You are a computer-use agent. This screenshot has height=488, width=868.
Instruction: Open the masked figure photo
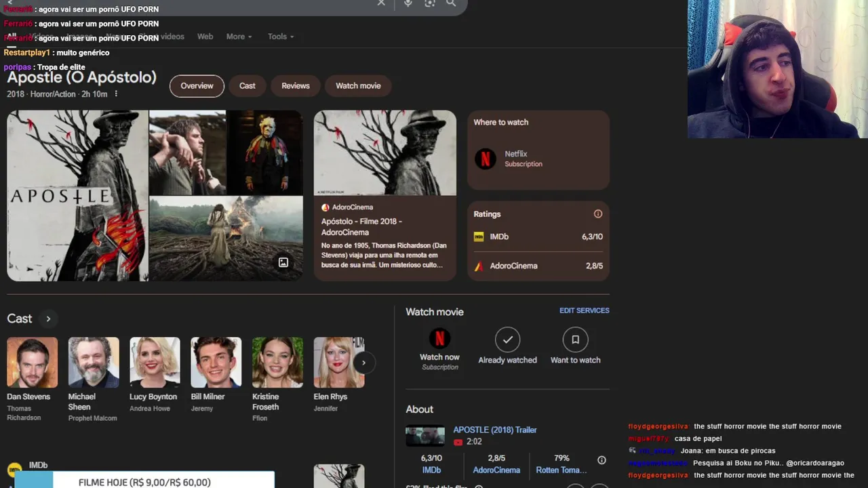click(265, 152)
